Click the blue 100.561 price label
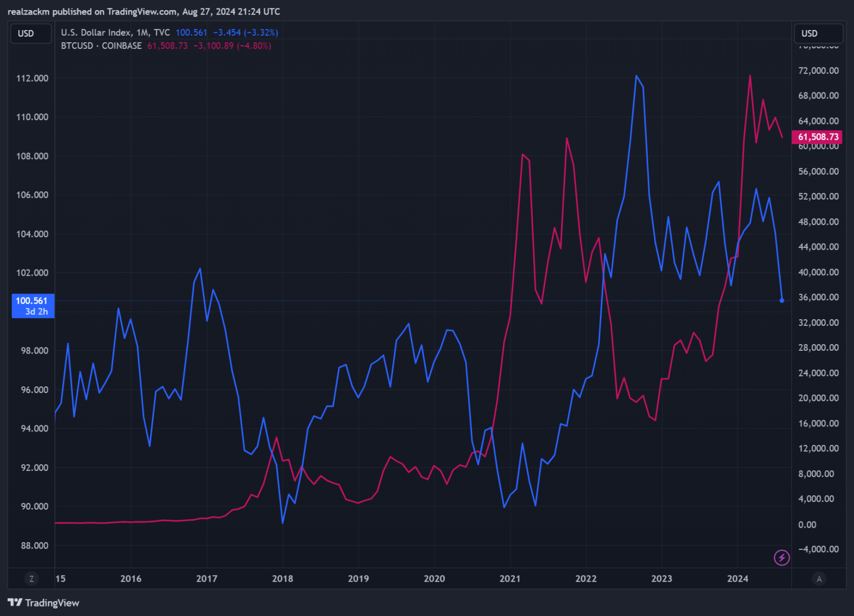The image size is (854, 616). point(33,306)
